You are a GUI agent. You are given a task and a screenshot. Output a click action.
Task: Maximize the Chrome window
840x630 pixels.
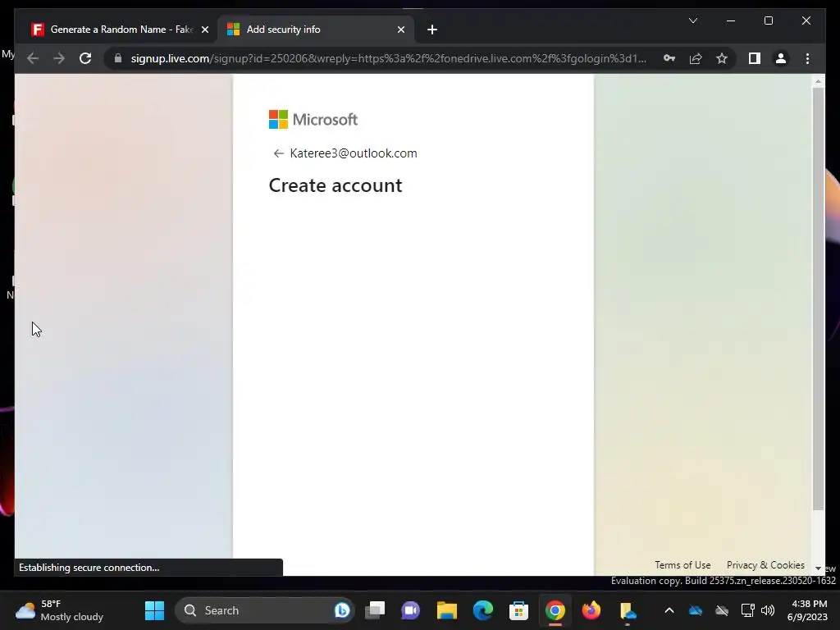(768, 21)
